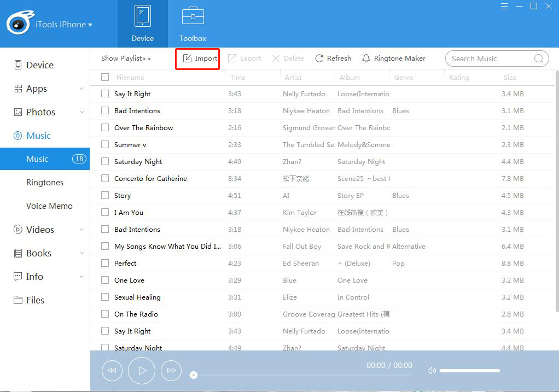This screenshot has width=559, height=392.
Task: Check the Over The Rainbow checkbox
Action: [105, 127]
